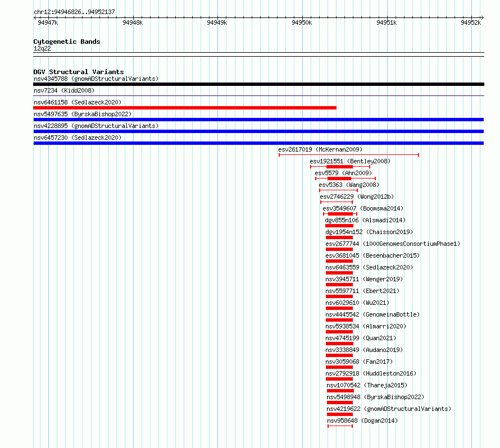Click esv2617019 McKernan2009 label
The image size is (500, 448).
tap(320, 149)
